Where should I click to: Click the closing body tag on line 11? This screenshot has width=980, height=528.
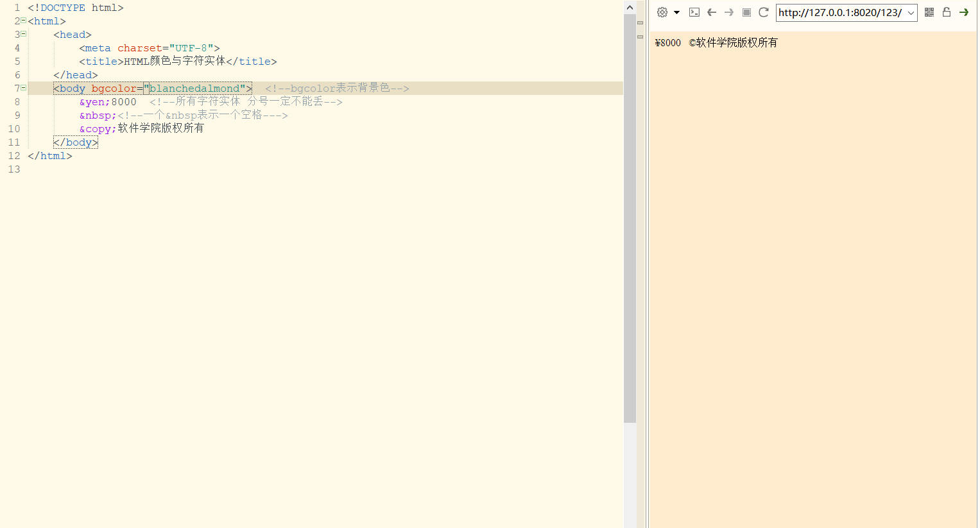tap(76, 142)
